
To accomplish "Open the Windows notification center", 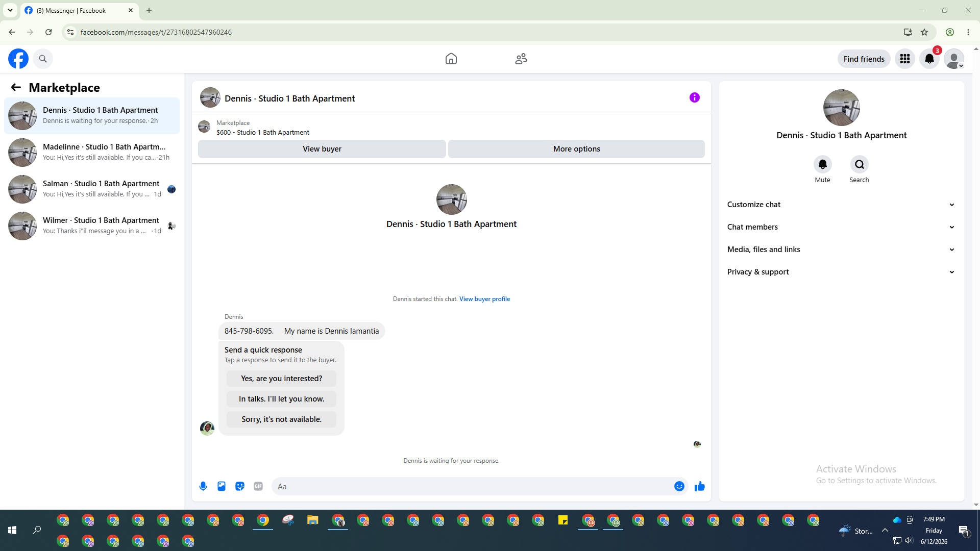I will (x=964, y=531).
